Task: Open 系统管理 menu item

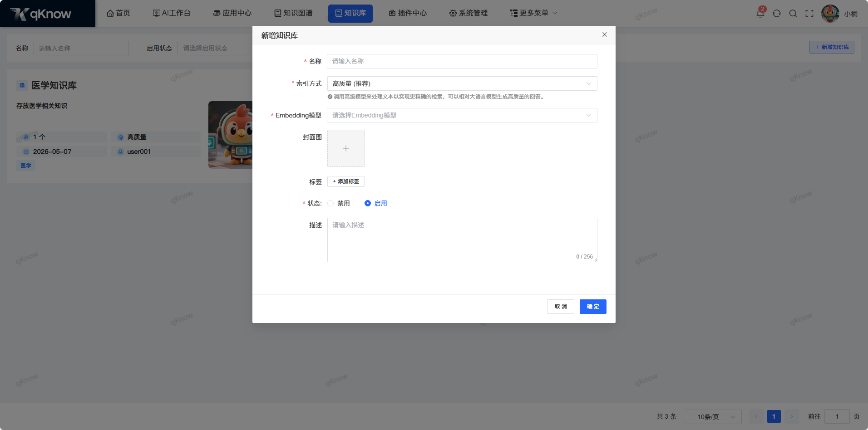Action: click(x=469, y=13)
